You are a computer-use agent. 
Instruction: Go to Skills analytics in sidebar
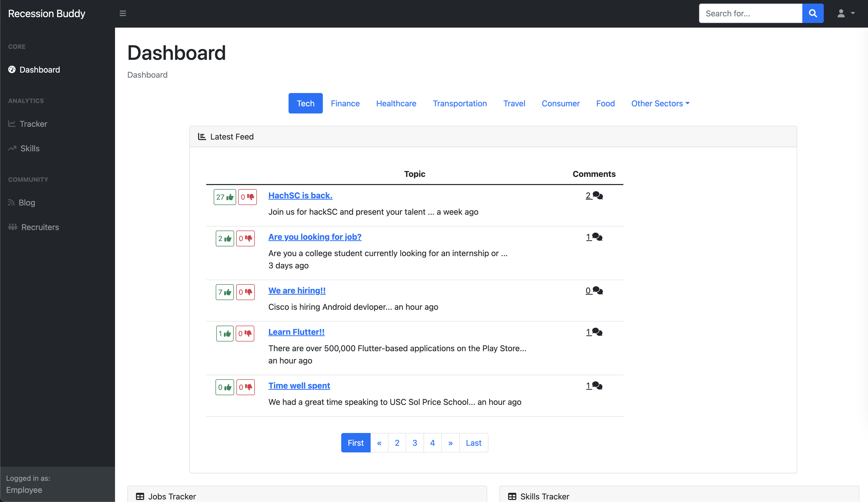(x=30, y=149)
